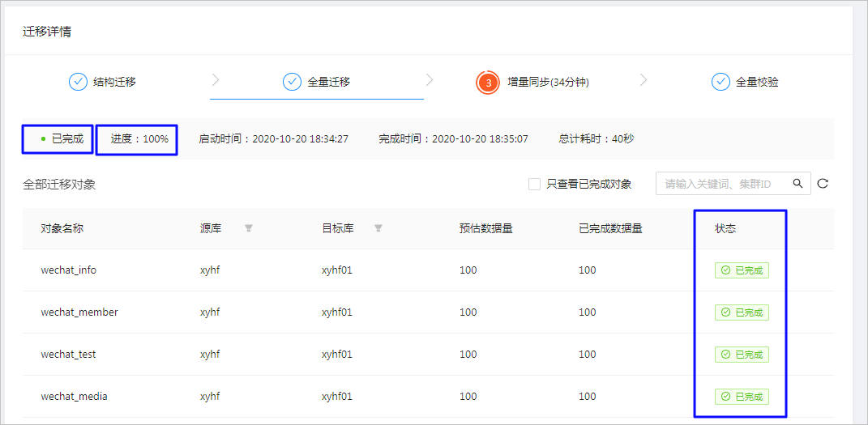Open the 全量校验 step tab

point(745,83)
